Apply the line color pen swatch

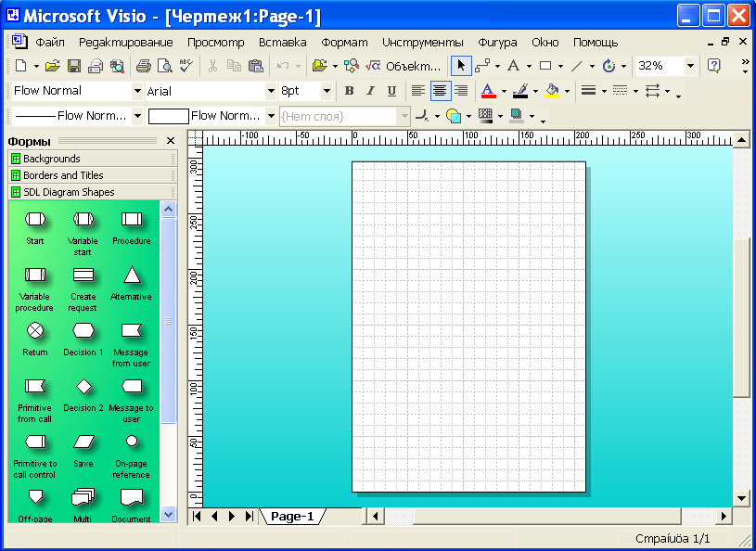tap(520, 91)
